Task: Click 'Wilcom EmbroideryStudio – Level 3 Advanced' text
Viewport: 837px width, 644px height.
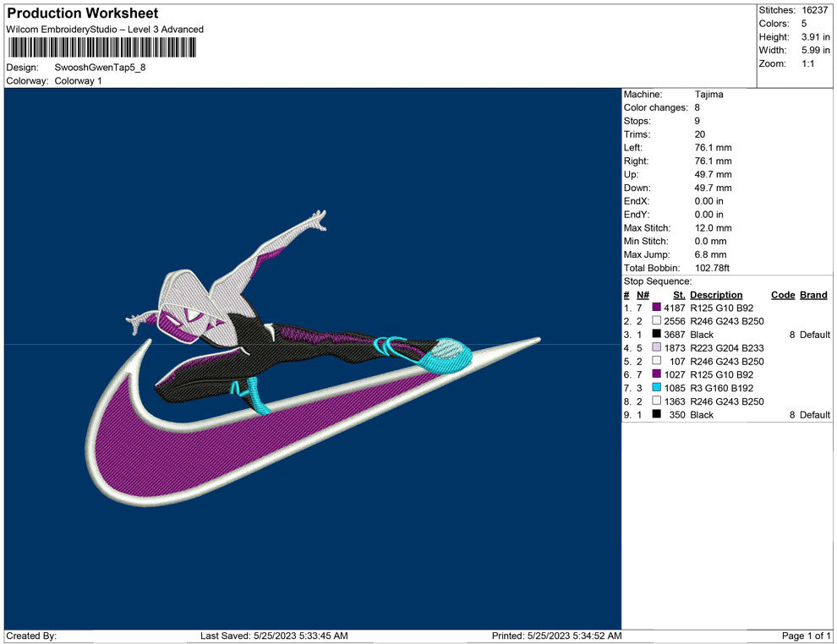Action: [105, 30]
